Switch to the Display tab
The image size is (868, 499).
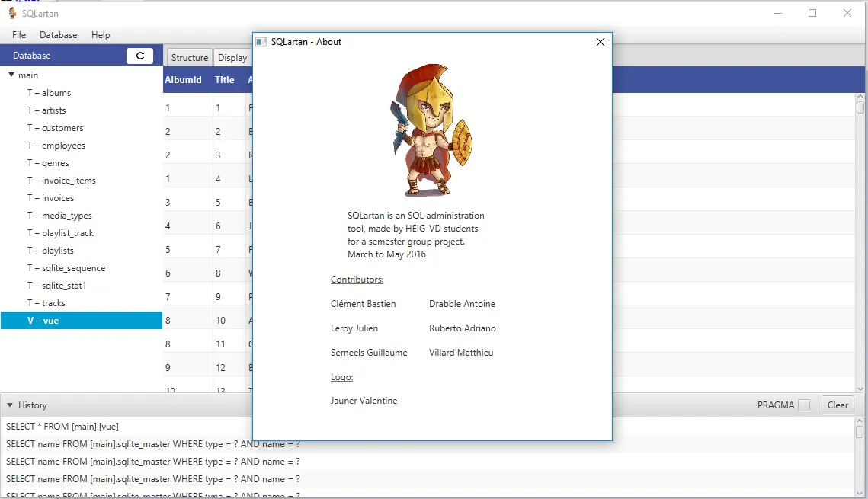coord(232,58)
